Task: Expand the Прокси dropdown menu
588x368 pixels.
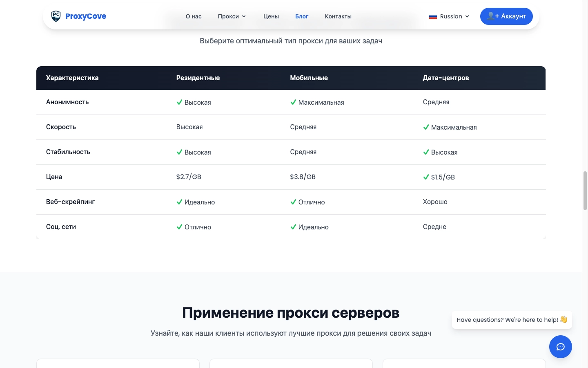Action: (232, 16)
